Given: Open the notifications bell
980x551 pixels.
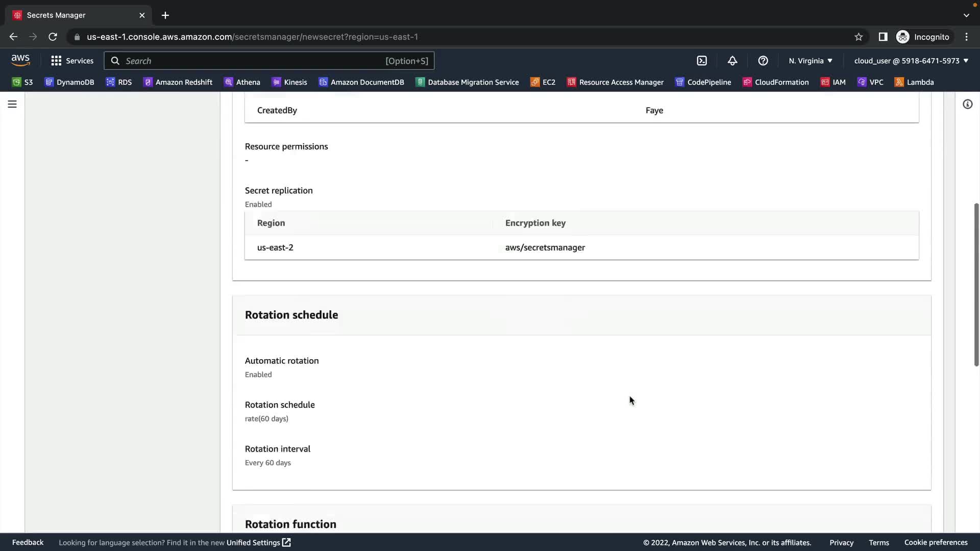Looking at the screenshot, I should [x=732, y=61].
